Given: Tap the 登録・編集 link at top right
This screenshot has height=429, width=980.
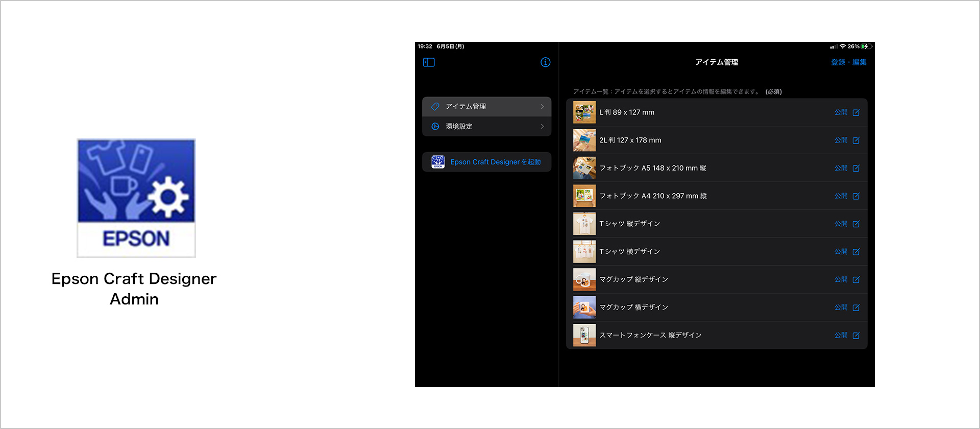Looking at the screenshot, I should click(848, 62).
